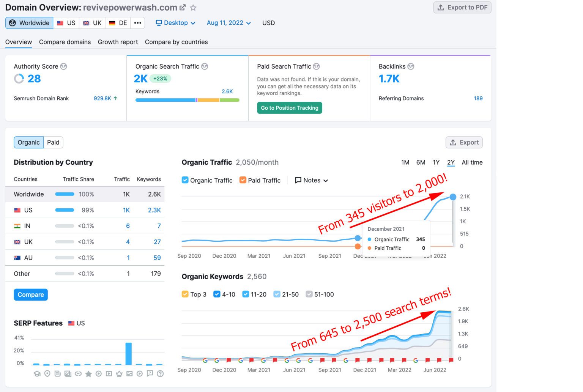
Task: Open the US 2.3K keywords link
Action: click(x=154, y=210)
